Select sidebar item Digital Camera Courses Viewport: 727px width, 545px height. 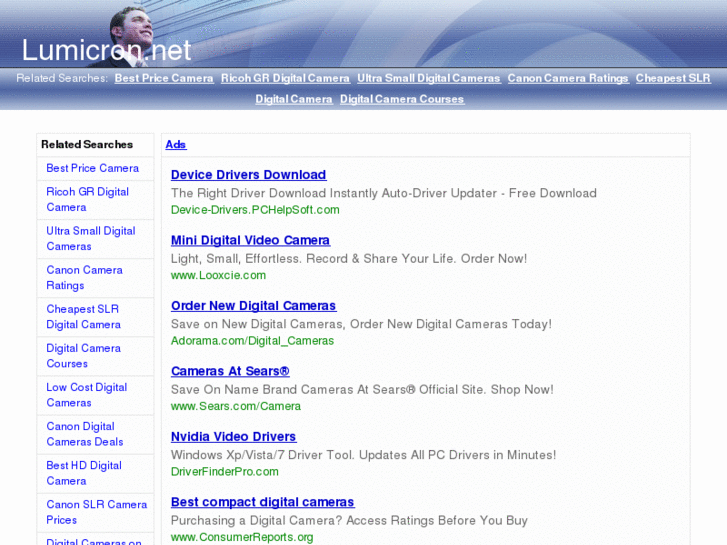[83, 356]
